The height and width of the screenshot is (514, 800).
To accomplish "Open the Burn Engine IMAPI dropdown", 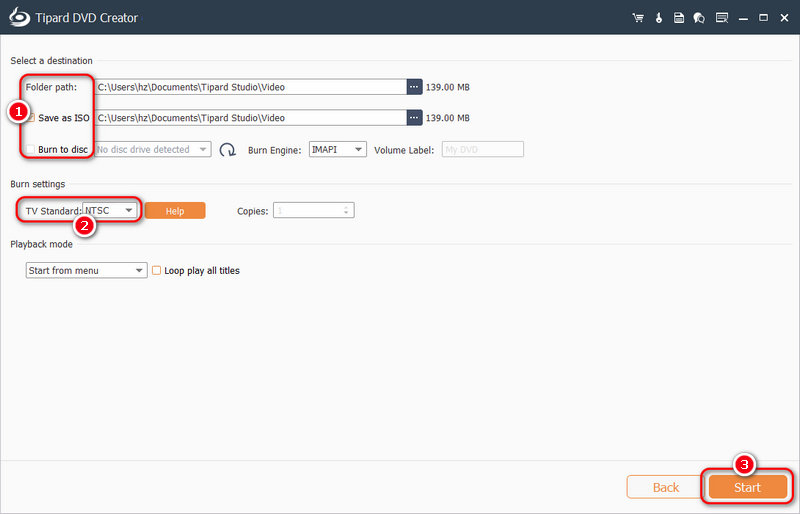I will tap(338, 150).
